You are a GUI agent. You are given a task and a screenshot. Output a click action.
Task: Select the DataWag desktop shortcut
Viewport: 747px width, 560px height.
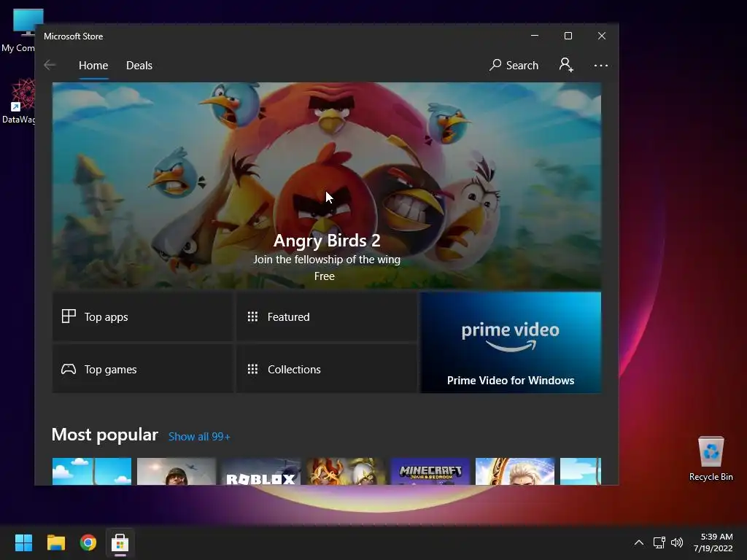coord(18,101)
